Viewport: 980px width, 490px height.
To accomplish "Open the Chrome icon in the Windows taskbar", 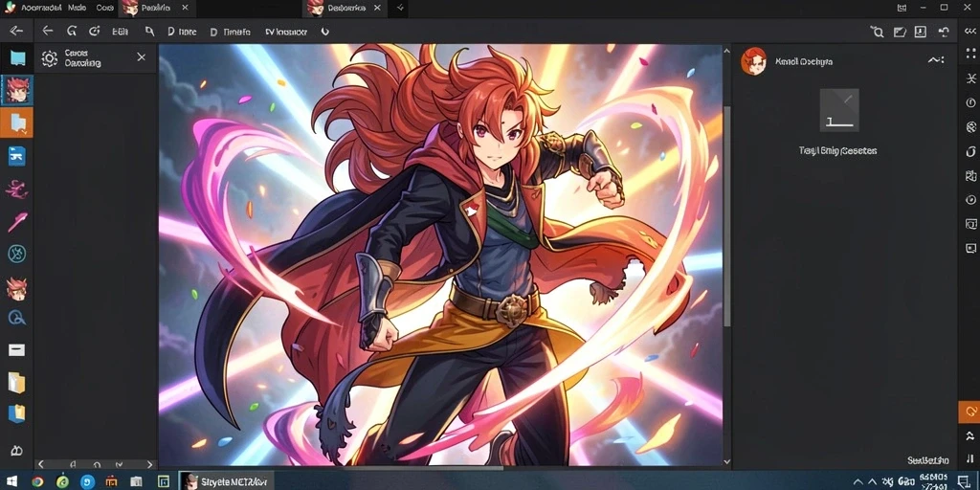I will coord(37,481).
